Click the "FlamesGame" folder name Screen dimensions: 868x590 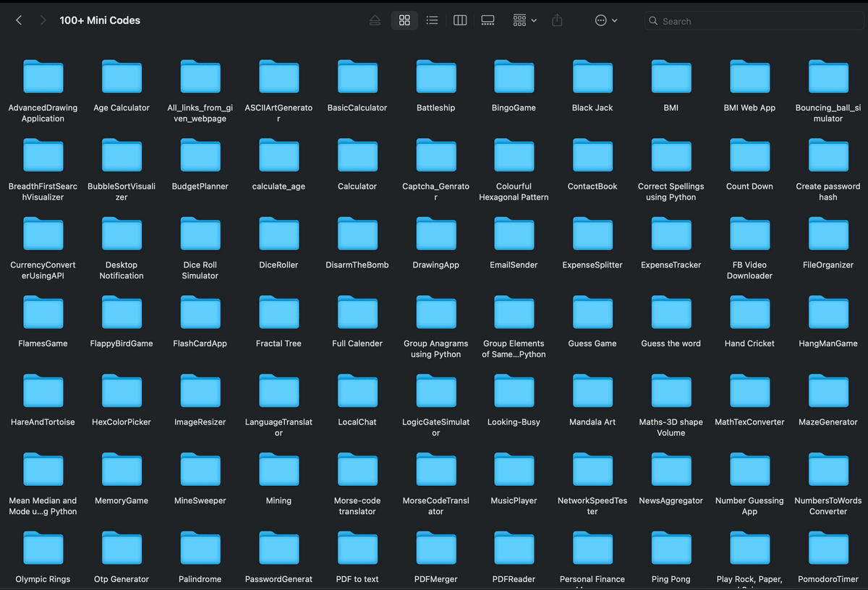coord(43,343)
